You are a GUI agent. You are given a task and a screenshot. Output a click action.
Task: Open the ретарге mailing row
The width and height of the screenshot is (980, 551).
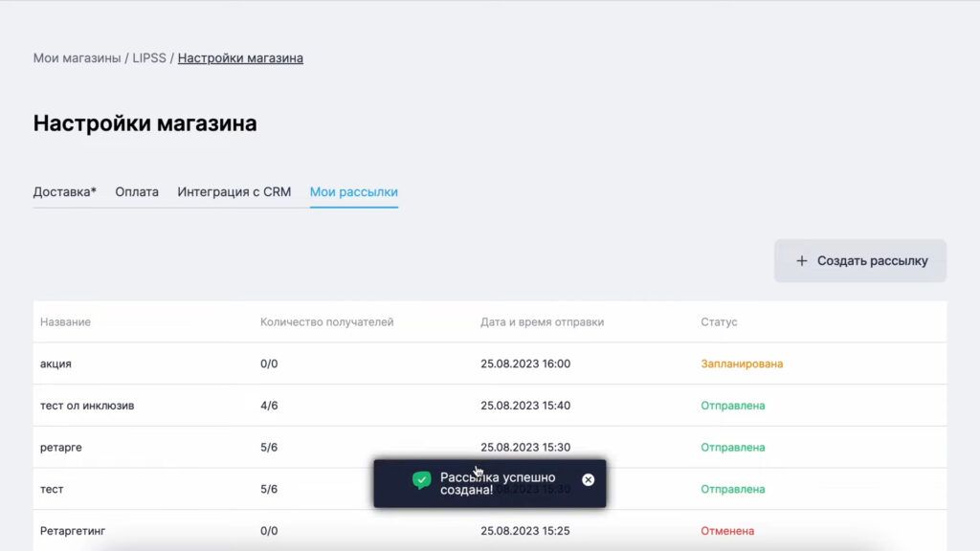(490, 448)
